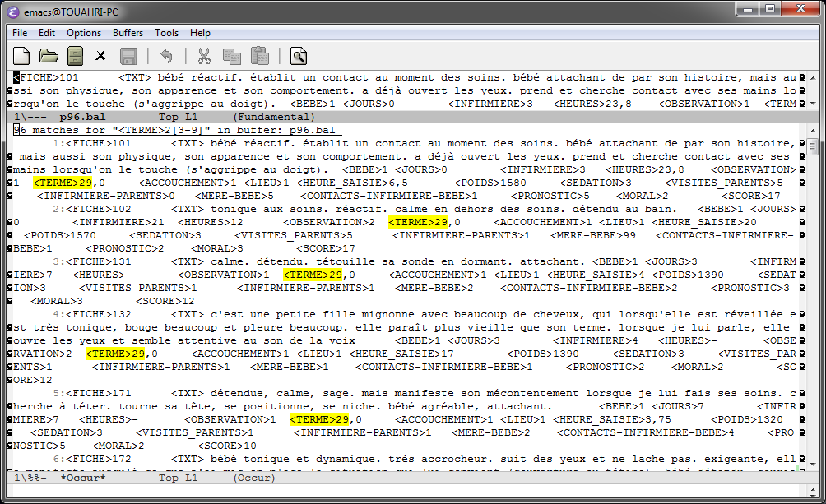Screen dimensions: 826x504
Task: Click the *Occur* buffer name in mode line
Action: coord(83,478)
